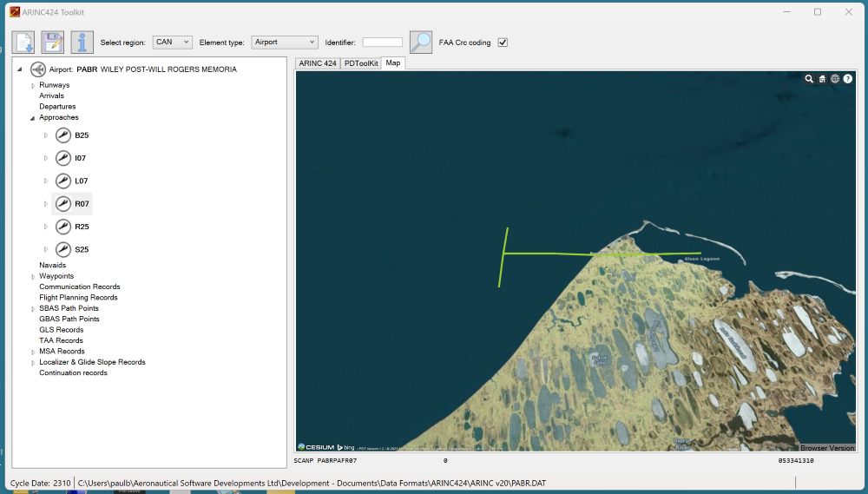The image size is (868, 494).
Task: Expand the B25 approach node
Action: click(x=46, y=135)
